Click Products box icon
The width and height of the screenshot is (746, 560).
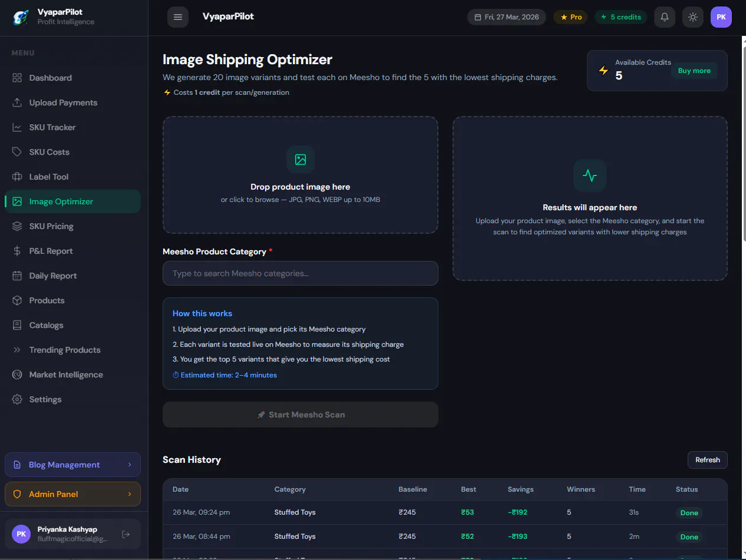coord(17,300)
